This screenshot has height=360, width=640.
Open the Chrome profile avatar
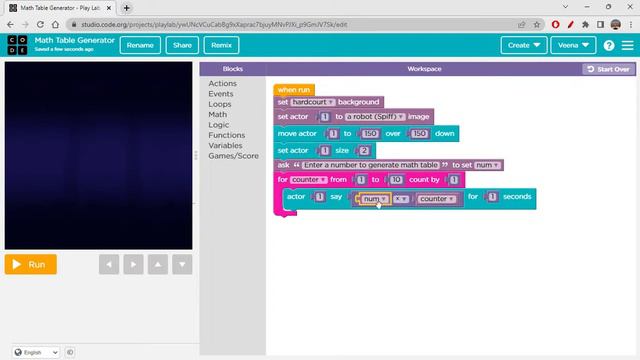click(616, 24)
